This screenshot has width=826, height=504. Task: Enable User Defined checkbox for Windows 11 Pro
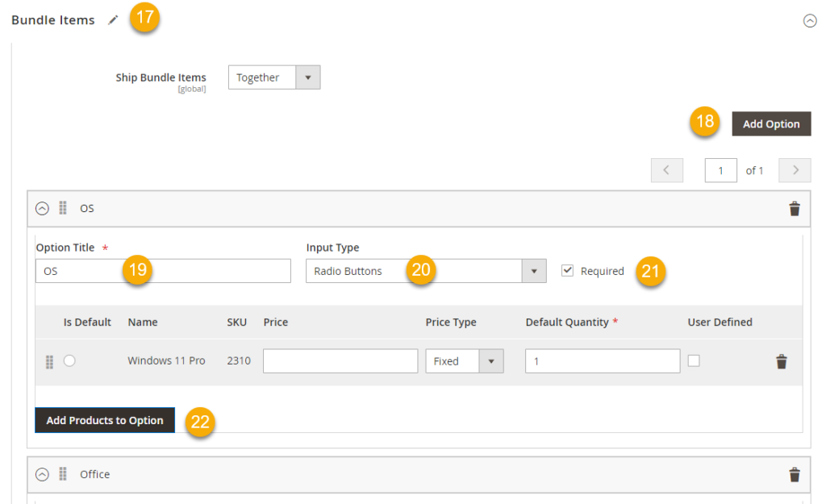pyautogui.click(x=694, y=360)
